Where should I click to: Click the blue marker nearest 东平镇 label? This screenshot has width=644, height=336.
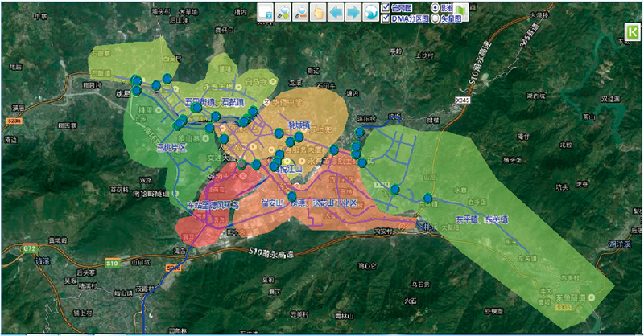[427, 198]
